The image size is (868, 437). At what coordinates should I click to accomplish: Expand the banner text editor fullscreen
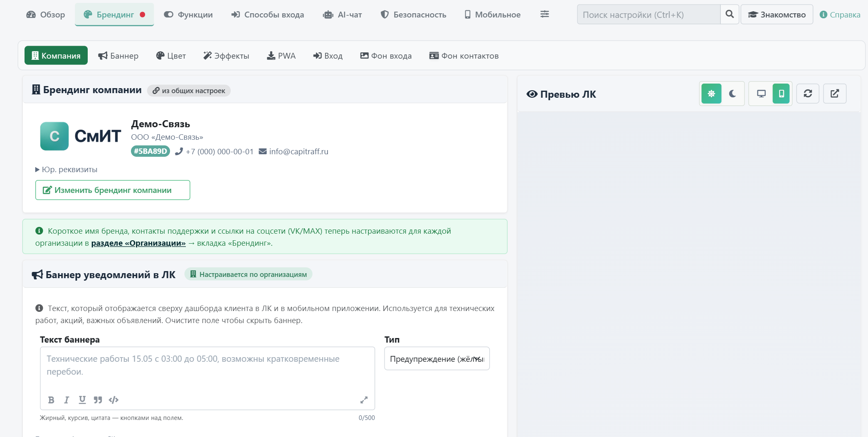point(364,400)
